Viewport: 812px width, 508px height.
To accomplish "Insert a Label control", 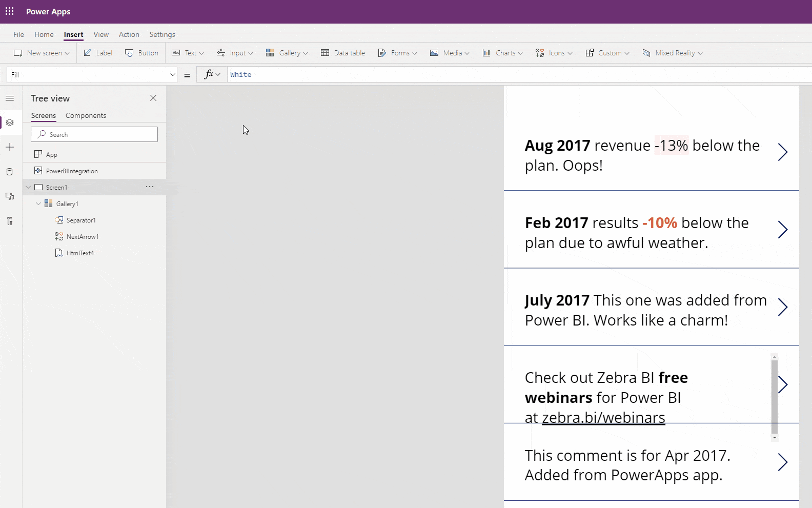I will click(x=98, y=53).
